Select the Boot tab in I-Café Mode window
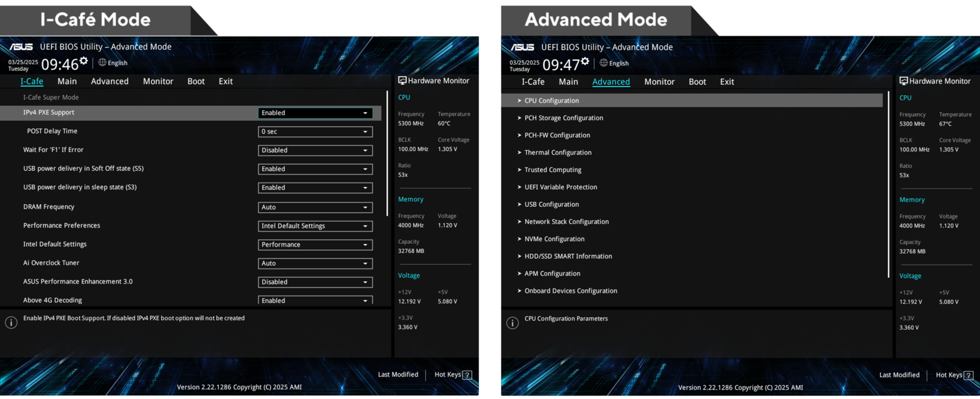Image resolution: width=980 pixels, height=399 pixels. pos(196,81)
